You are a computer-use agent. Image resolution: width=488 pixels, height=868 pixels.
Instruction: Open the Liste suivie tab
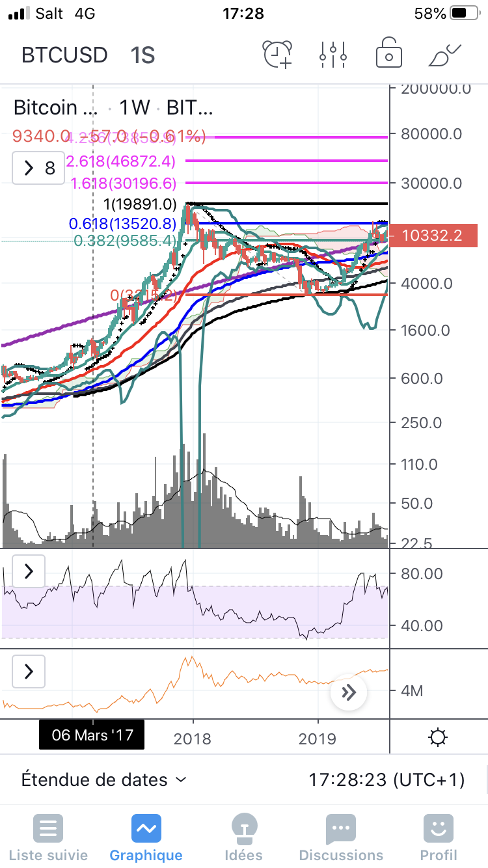pyautogui.click(x=47, y=837)
